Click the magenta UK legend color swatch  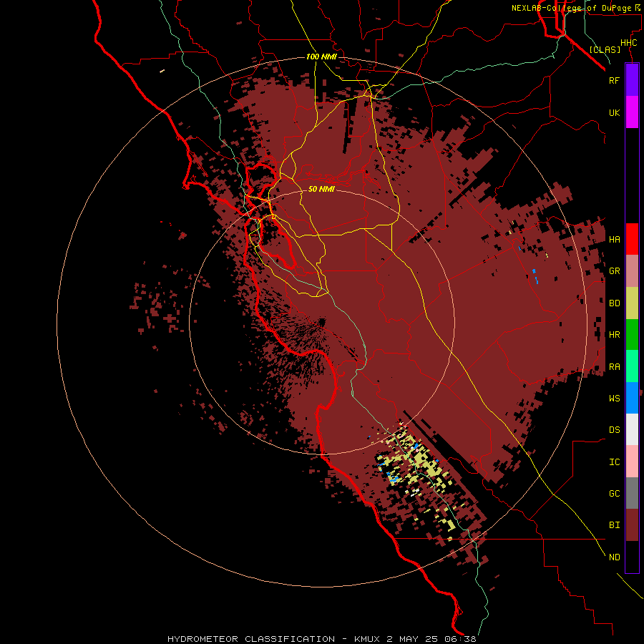point(632,112)
